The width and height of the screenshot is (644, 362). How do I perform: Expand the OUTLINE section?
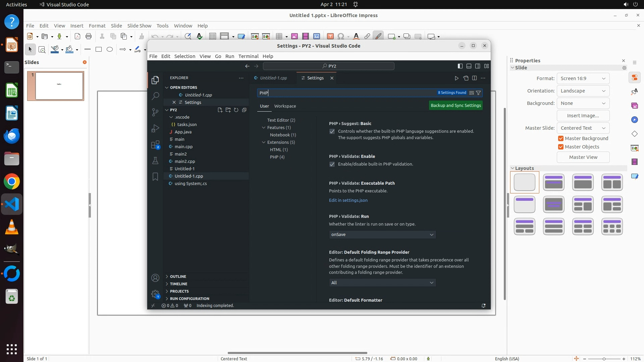[x=178, y=277]
